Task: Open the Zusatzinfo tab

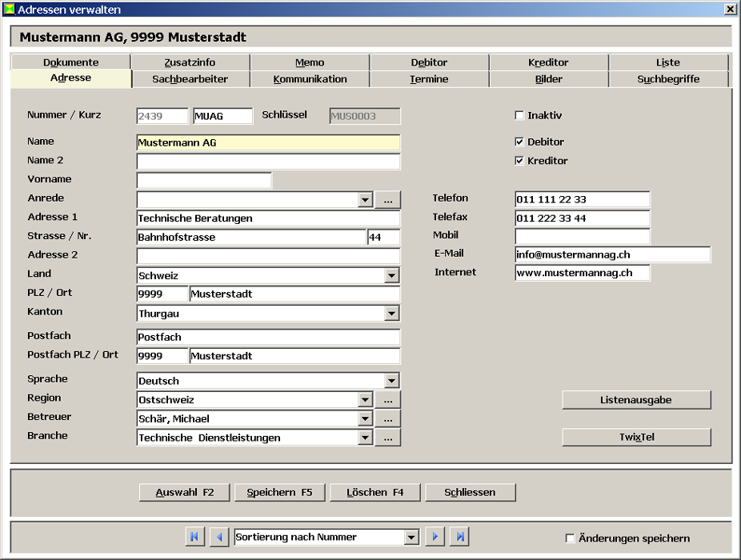Action: 190,62
